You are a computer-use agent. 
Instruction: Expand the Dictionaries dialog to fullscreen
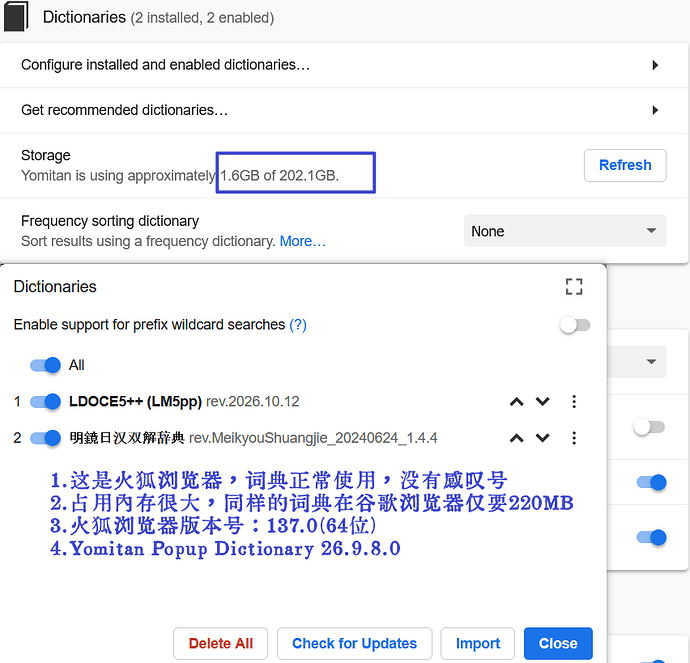tap(574, 287)
